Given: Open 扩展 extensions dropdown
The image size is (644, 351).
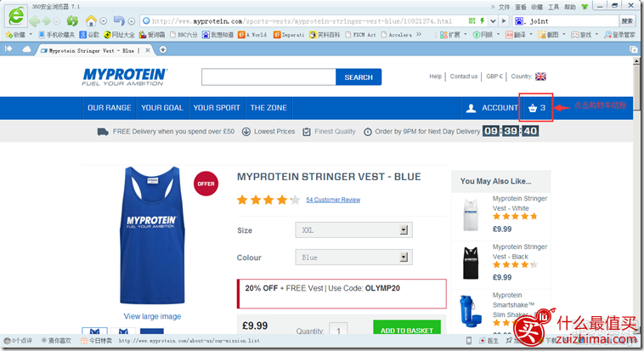Looking at the screenshot, I should tap(454, 35).
